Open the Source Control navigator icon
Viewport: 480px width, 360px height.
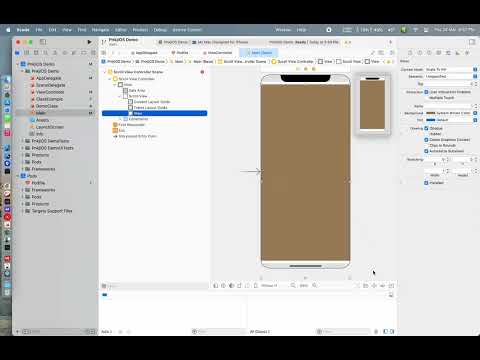tap(27, 53)
